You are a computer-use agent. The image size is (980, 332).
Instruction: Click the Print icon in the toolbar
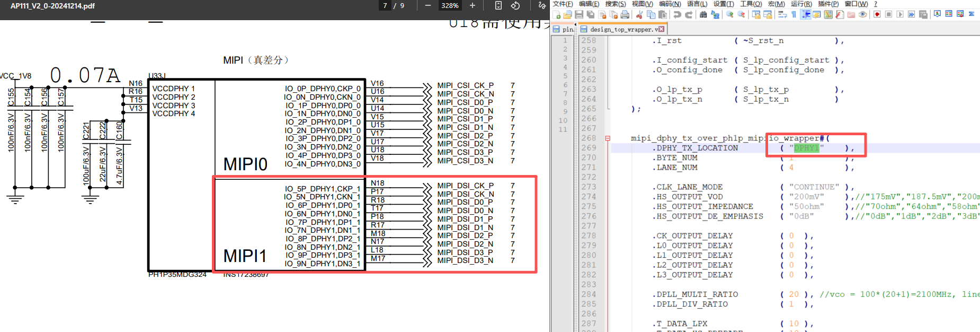625,15
